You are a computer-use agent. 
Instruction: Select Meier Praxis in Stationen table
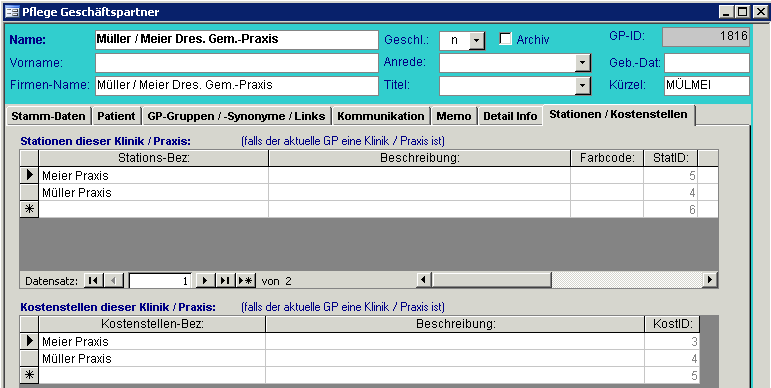154,175
